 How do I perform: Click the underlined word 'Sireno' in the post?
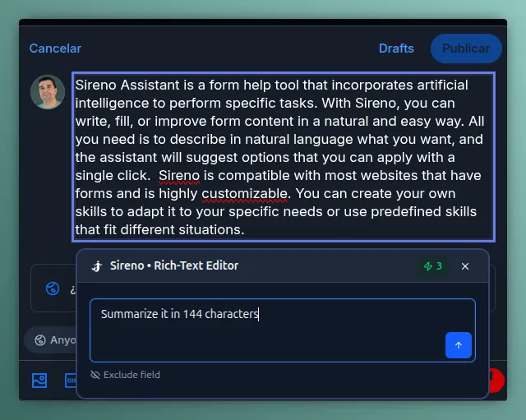[x=178, y=175]
